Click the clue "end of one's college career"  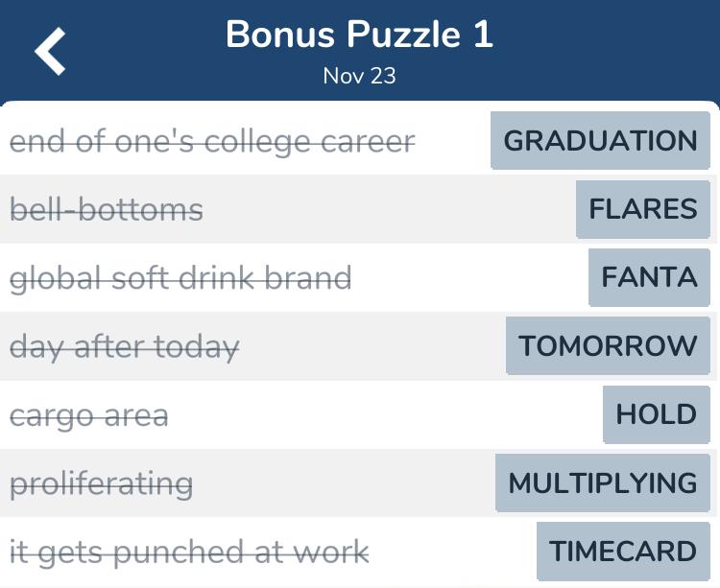pyautogui.click(x=212, y=141)
